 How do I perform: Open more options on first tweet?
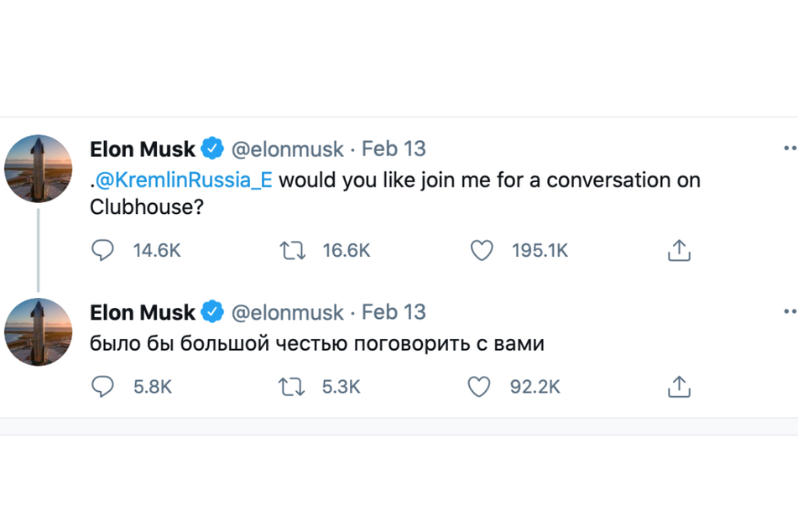(790, 149)
